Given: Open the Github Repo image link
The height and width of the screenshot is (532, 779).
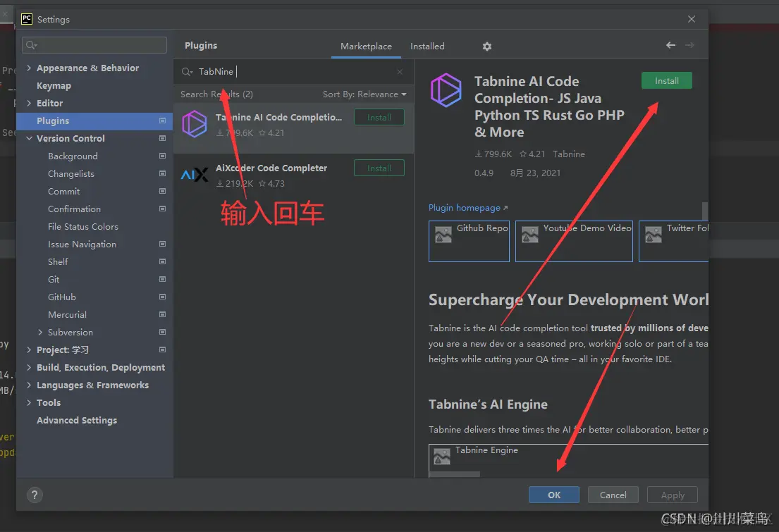Looking at the screenshot, I should tap(469, 241).
